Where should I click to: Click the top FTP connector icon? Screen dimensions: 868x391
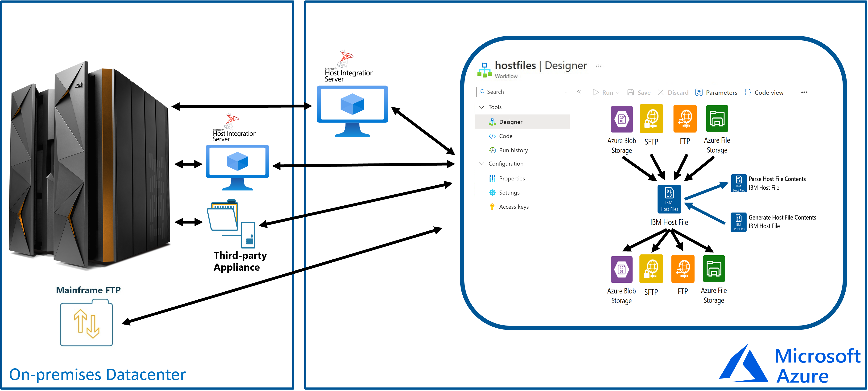(x=685, y=118)
